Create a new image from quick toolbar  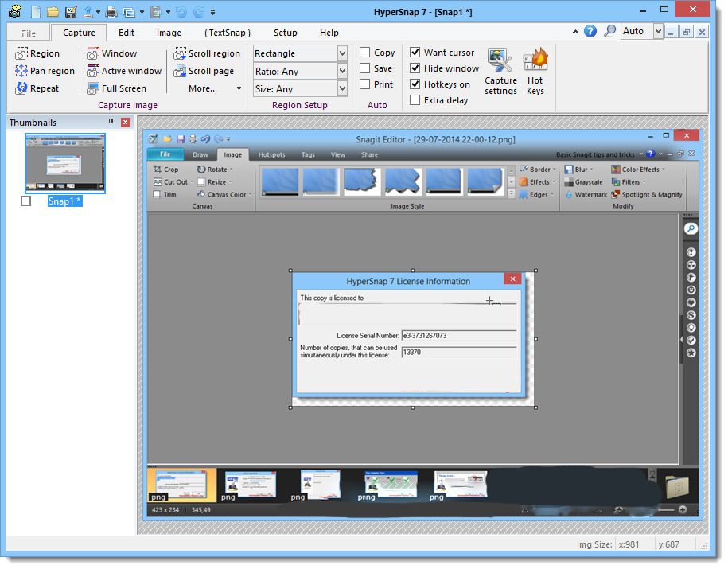point(36,12)
